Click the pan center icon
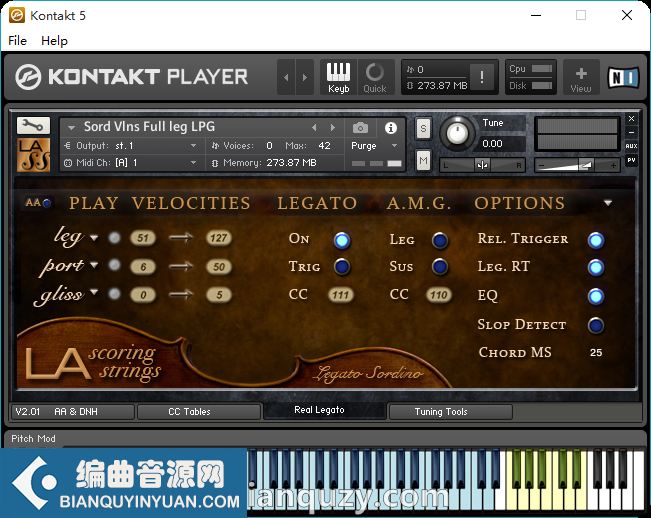Image resolution: width=651 pixels, height=518 pixels. pyautogui.click(x=482, y=165)
